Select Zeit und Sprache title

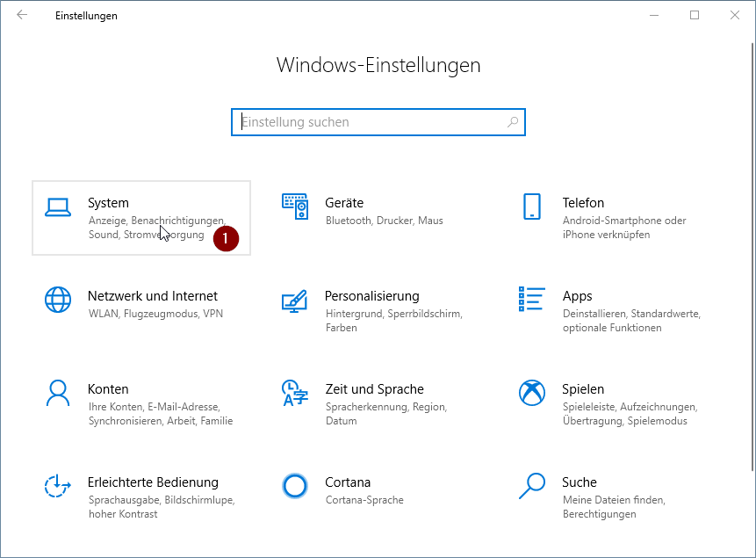[x=374, y=389]
